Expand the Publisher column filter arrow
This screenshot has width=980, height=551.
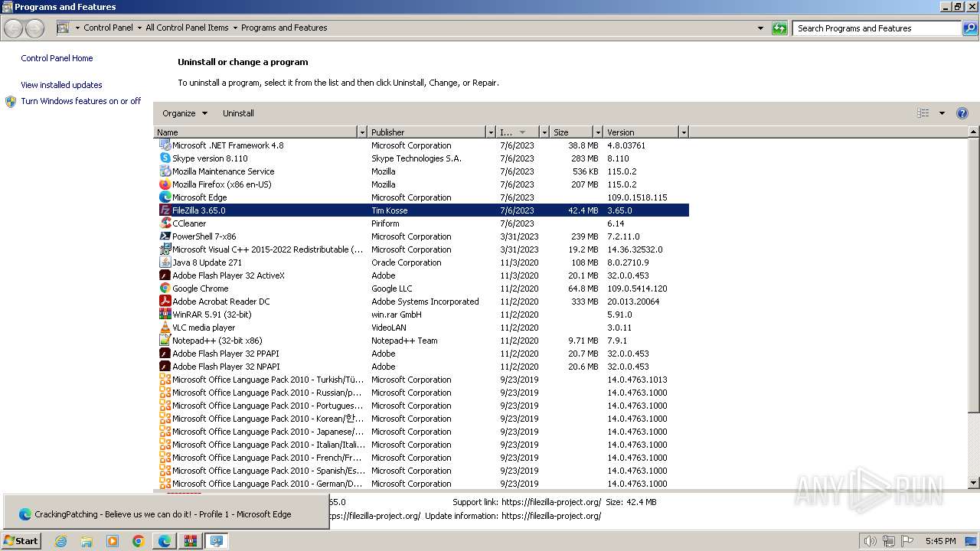pyautogui.click(x=491, y=132)
